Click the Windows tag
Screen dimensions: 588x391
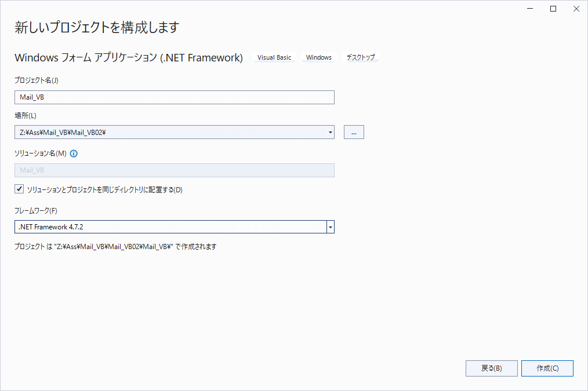[x=319, y=57]
